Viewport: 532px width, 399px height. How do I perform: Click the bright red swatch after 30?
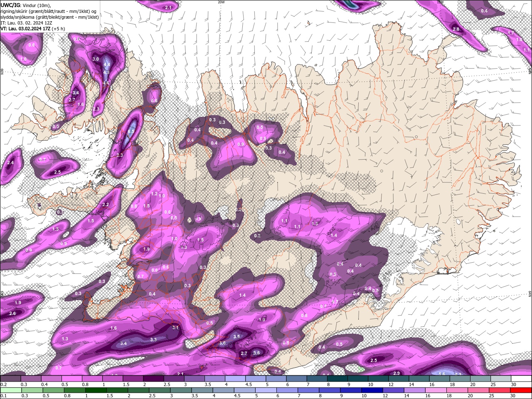click(x=521, y=390)
